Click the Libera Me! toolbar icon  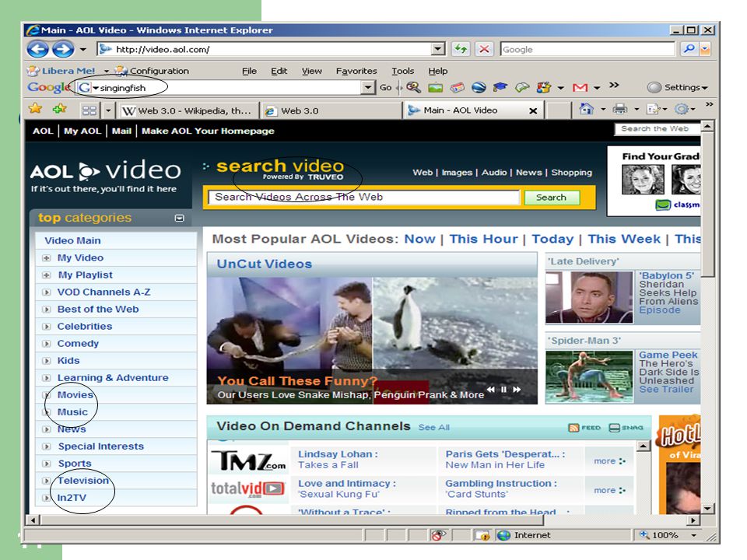click(33, 71)
